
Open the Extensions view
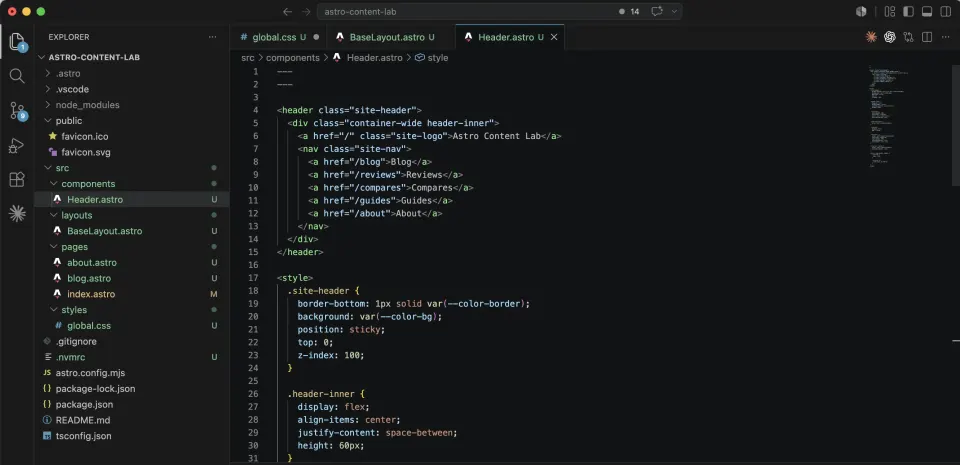[x=17, y=179]
